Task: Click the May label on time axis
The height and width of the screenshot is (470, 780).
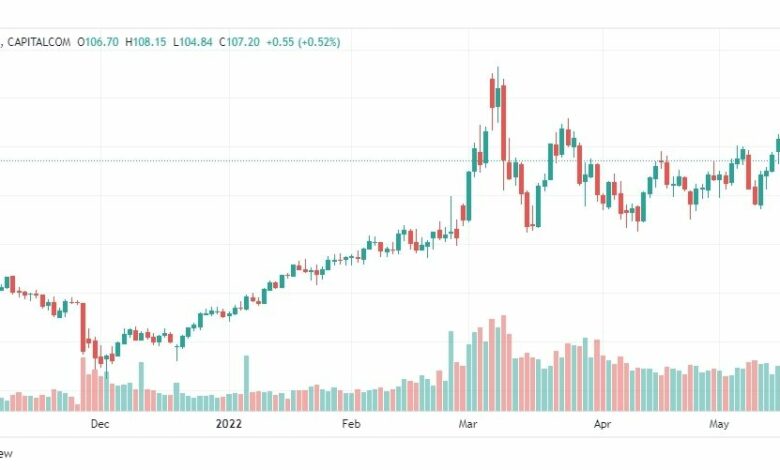Action: [x=719, y=424]
